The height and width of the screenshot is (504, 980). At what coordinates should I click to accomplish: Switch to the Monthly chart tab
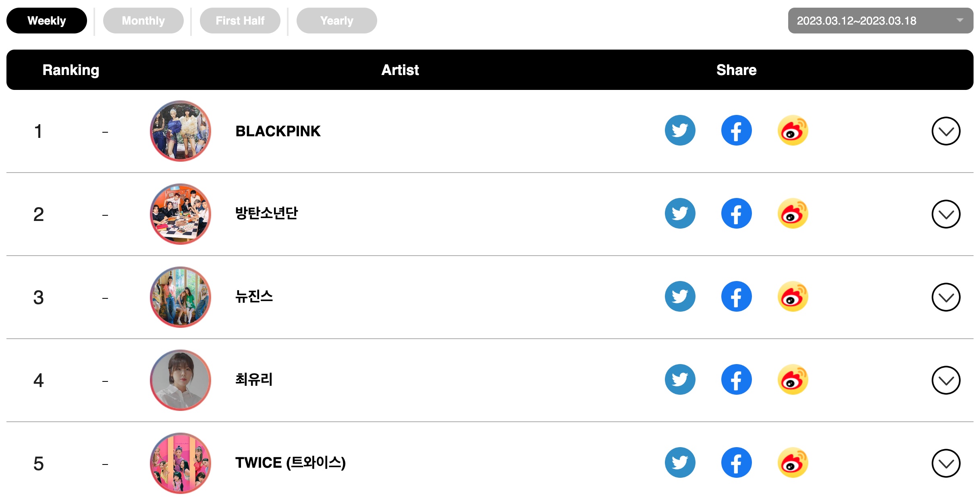click(x=143, y=21)
